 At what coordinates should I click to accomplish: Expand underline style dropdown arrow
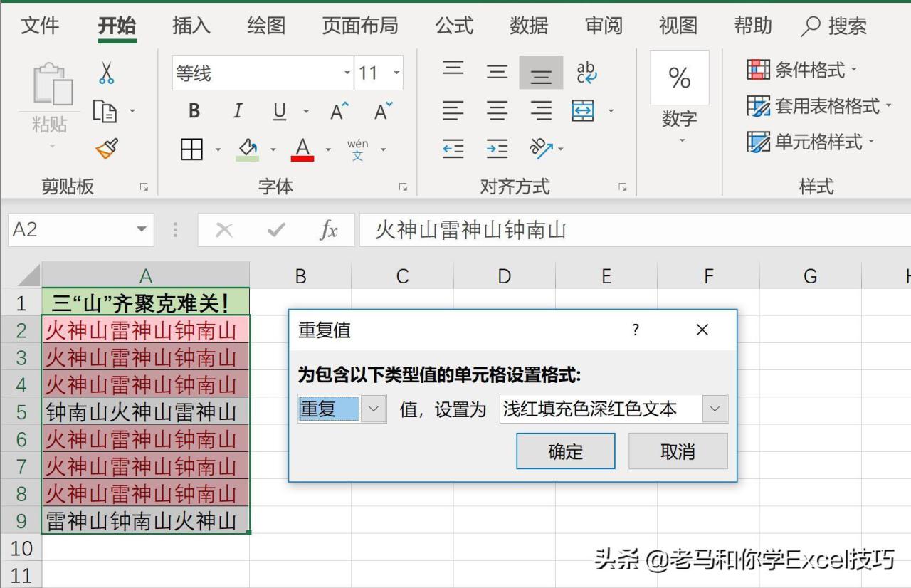[x=307, y=112]
